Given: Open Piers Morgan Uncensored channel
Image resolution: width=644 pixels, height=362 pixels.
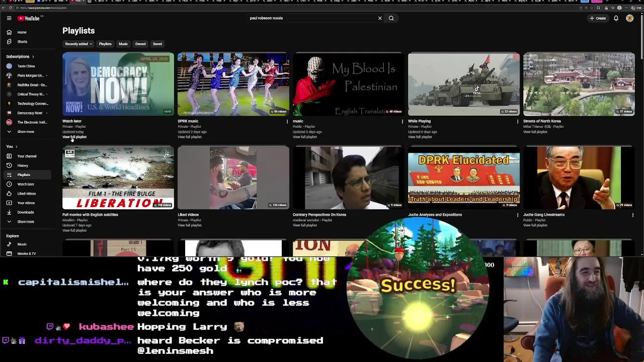Looking at the screenshot, I should [x=26, y=75].
